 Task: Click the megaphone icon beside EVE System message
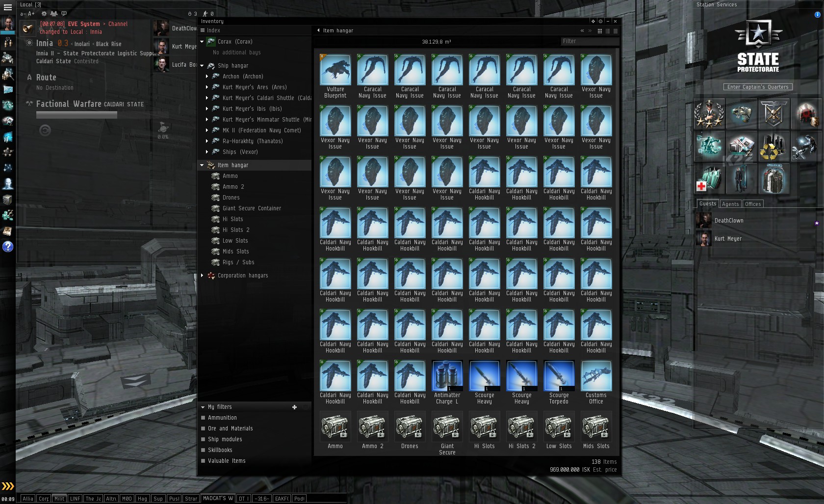tap(27, 28)
